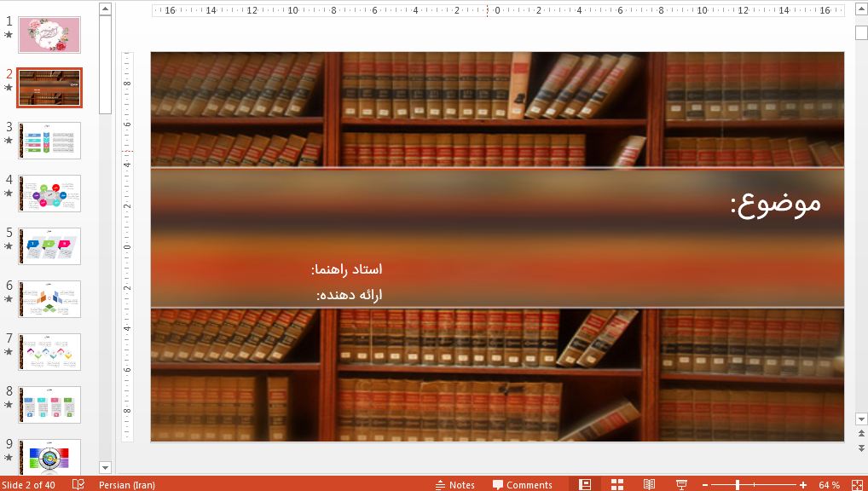Image resolution: width=868 pixels, height=491 pixels.
Task: Open Reading View from status bar
Action: tap(648, 484)
